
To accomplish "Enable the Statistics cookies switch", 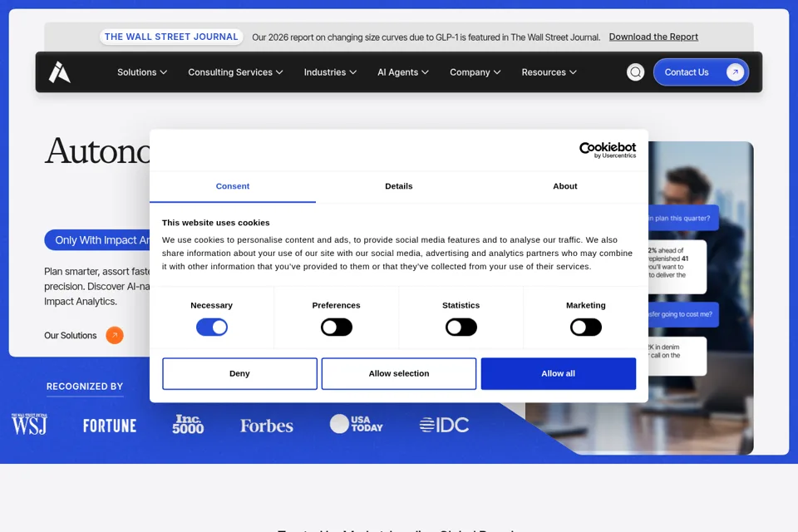I will pos(461,327).
